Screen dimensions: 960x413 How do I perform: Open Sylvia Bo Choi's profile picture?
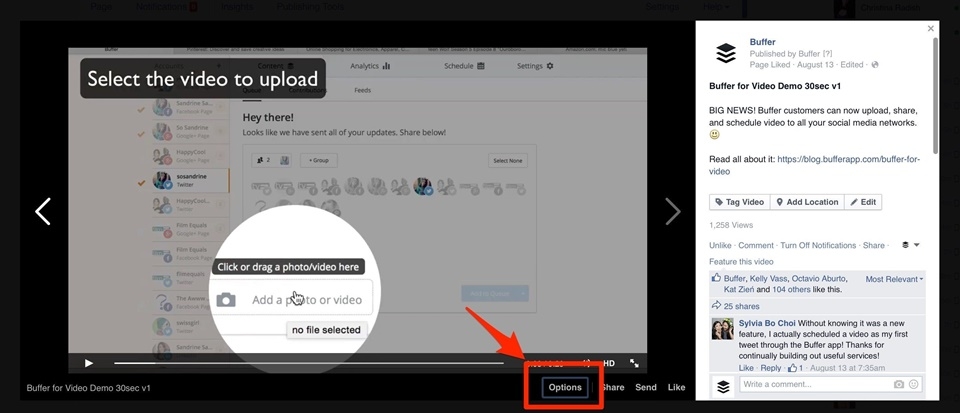click(722, 329)
